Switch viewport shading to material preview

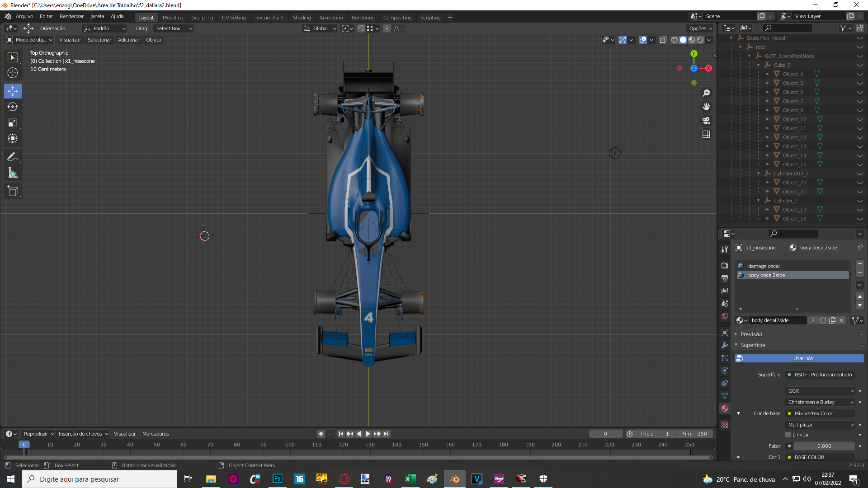[692, 40]
